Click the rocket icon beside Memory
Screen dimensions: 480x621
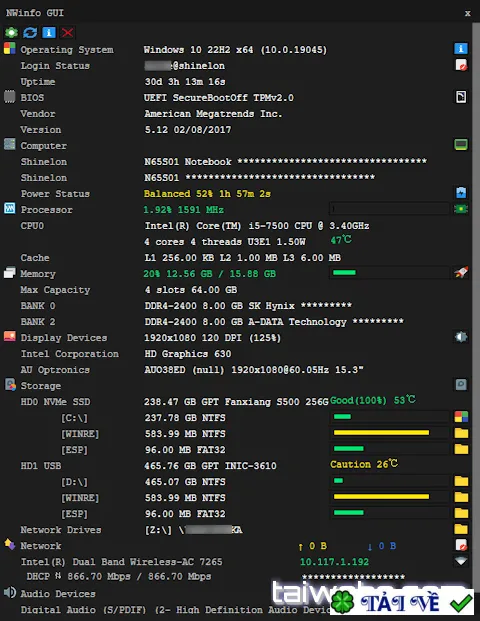click(x=461, y=272)
